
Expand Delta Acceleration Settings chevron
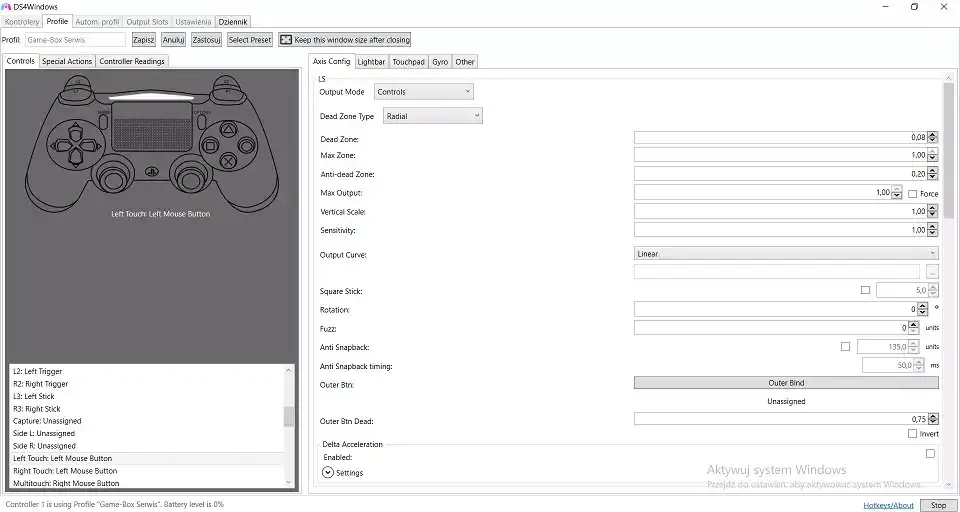point(328,473)
